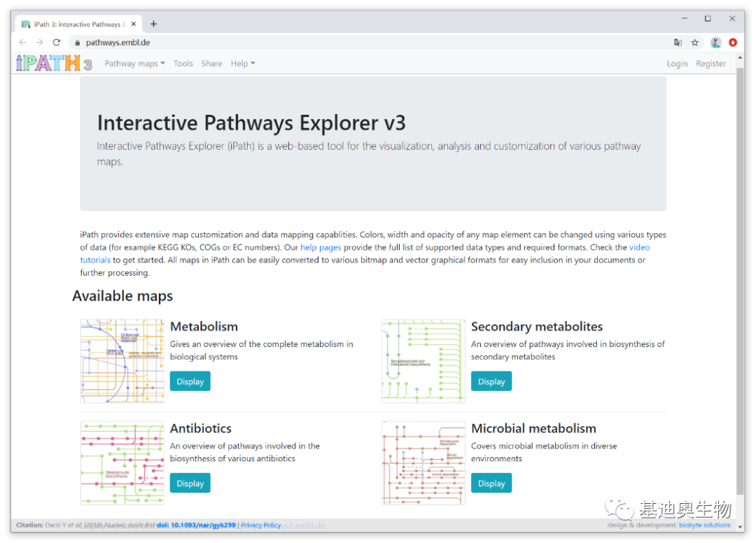Image resolution: width=756 pixels, height=543 pixels.
Task: Open a new browser tab
Action: pyautogui.click(x=153, y=24)
